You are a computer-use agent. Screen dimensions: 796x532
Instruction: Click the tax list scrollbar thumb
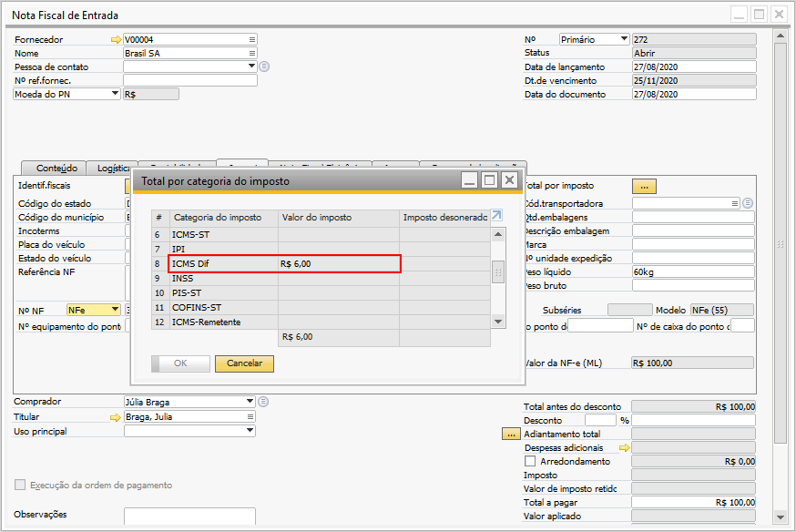coord(498,272)
